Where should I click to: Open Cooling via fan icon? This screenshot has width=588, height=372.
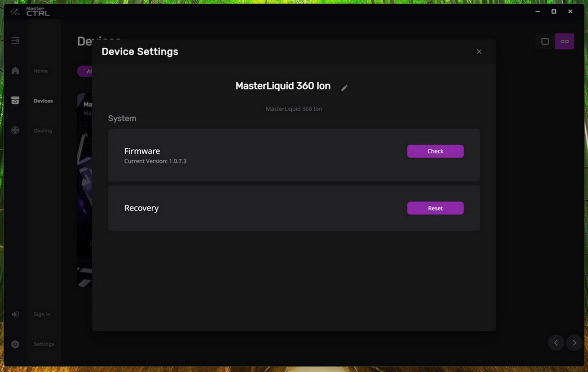pyautogui.click(x=15, y=130)
